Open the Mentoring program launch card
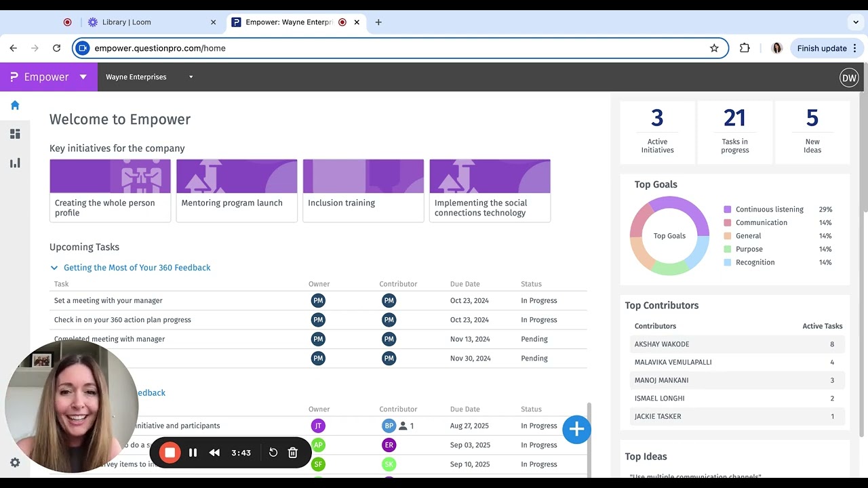Viewport: 868px width, 488px height. coord(237,190)
